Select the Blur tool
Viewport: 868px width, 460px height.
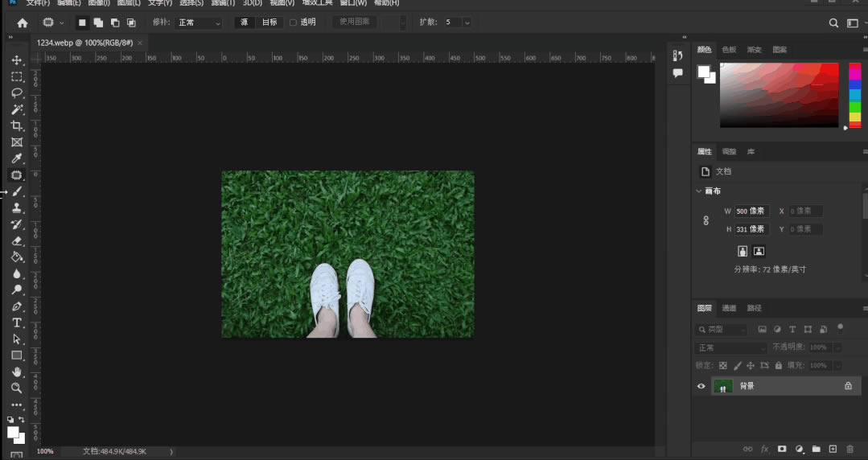click(x=17, y=273)
